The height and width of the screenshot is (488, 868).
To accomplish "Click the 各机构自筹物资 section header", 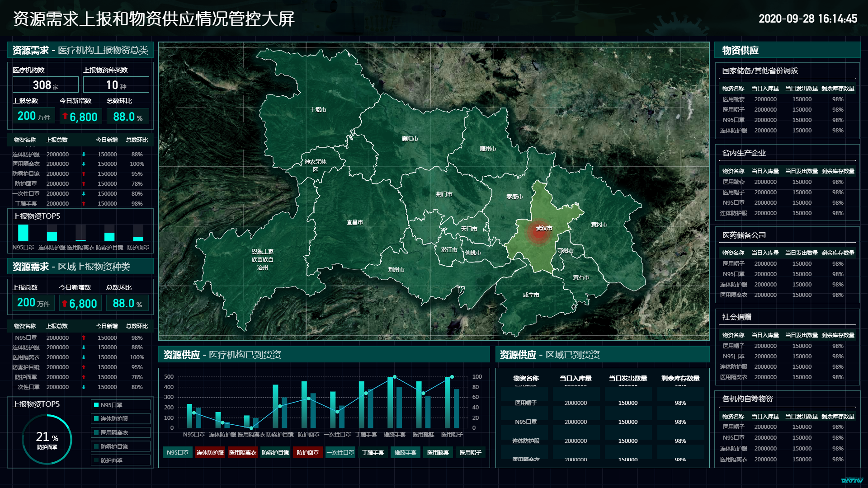I will (747, 399).
